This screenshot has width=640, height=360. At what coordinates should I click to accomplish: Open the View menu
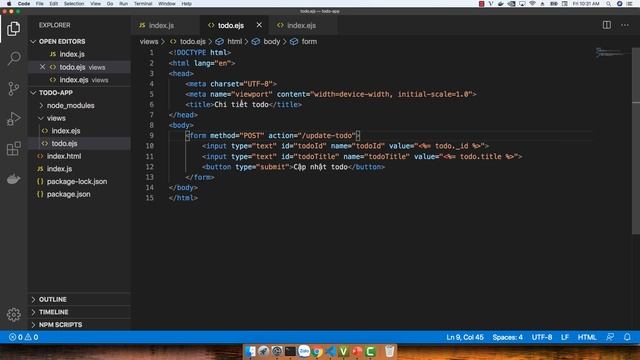96,4
